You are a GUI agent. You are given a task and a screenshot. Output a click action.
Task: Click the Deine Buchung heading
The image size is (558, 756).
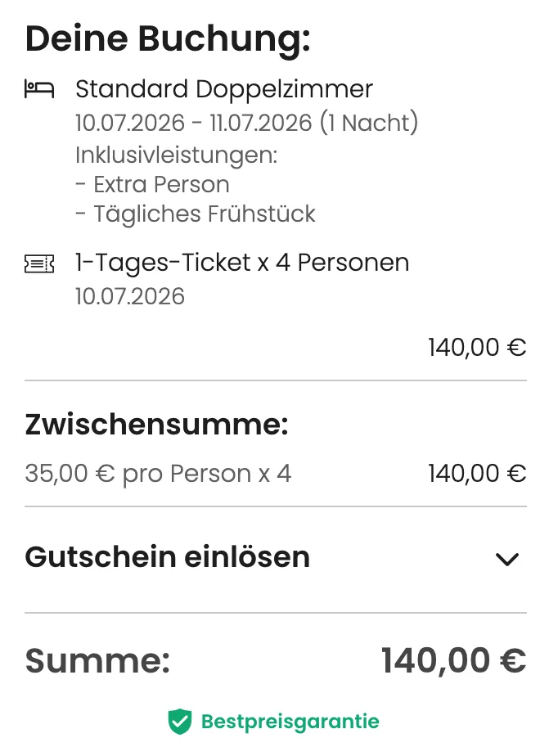tap(168, 38)
